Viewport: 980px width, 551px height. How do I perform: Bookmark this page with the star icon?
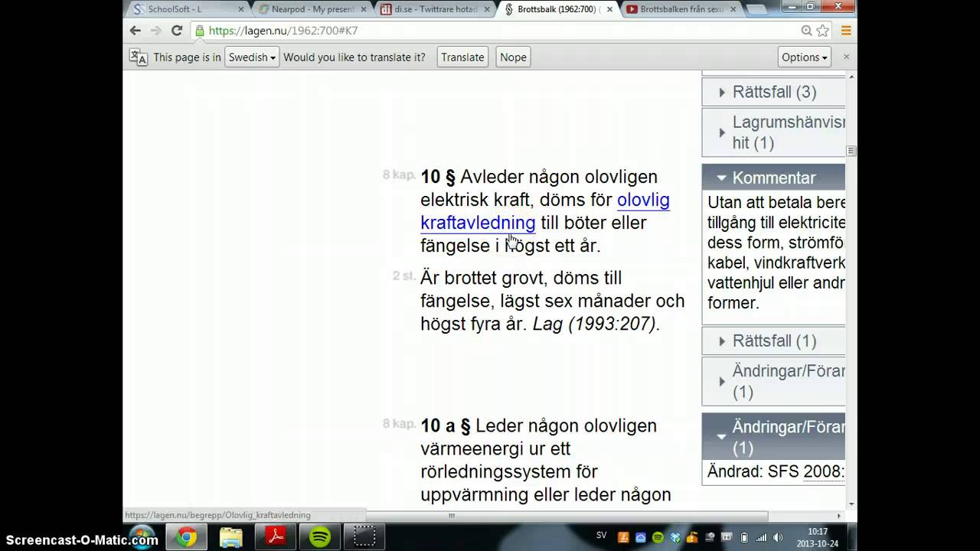coord(823,31)
